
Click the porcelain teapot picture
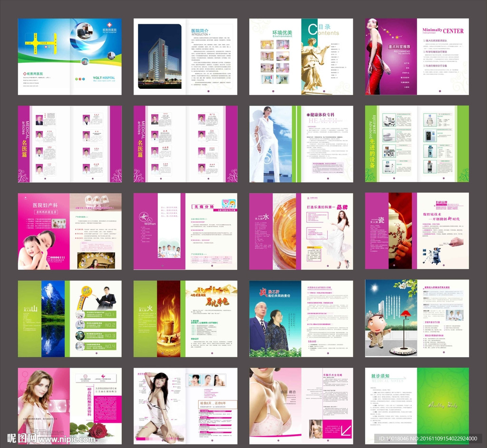[400, 231]
